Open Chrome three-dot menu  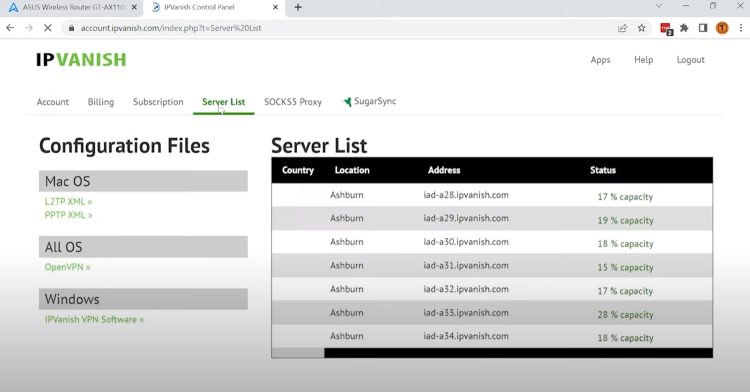[741, 28]
